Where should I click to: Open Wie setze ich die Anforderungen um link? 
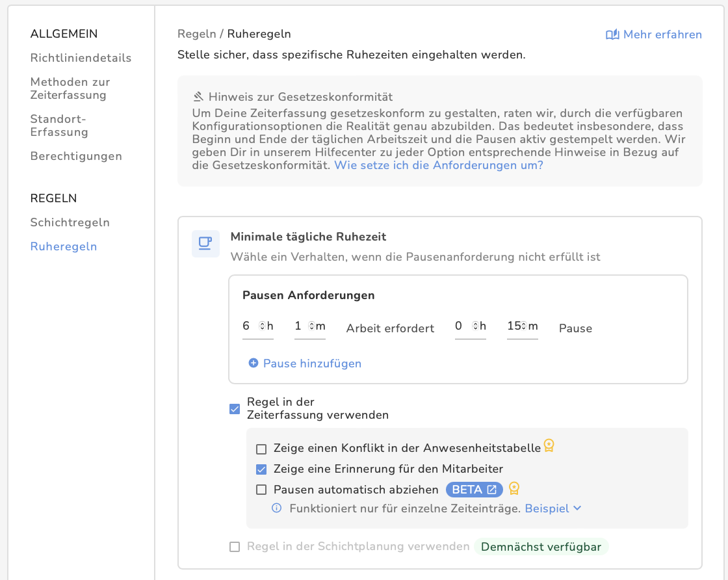coord(439,165)
